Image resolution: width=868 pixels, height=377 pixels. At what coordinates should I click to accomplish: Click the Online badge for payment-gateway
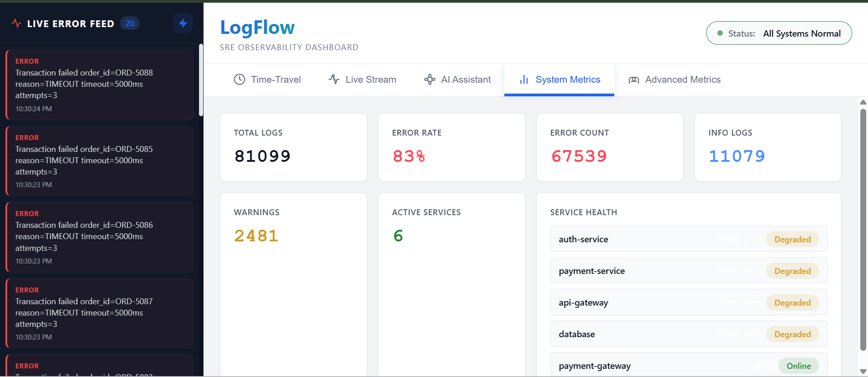pos(798,366)
